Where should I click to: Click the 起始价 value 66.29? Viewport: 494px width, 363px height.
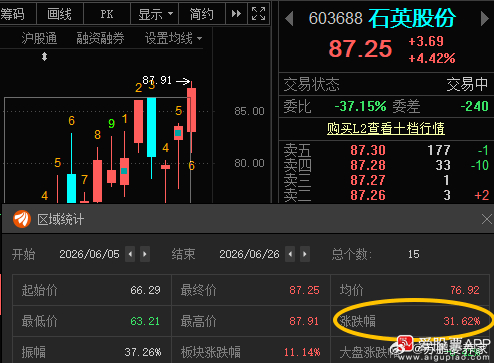tap(145, 290)
